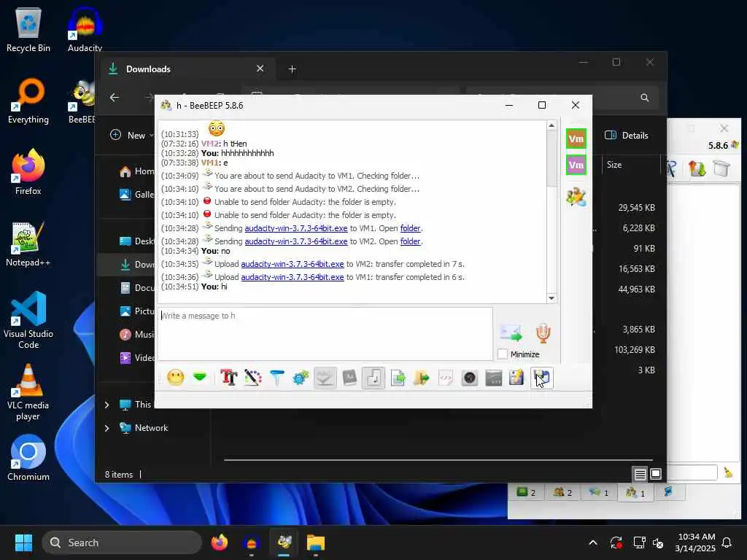Open audacity exe link in Sending to VM2 row
This screenshot has height=560, width=747.
coord(296,241)
